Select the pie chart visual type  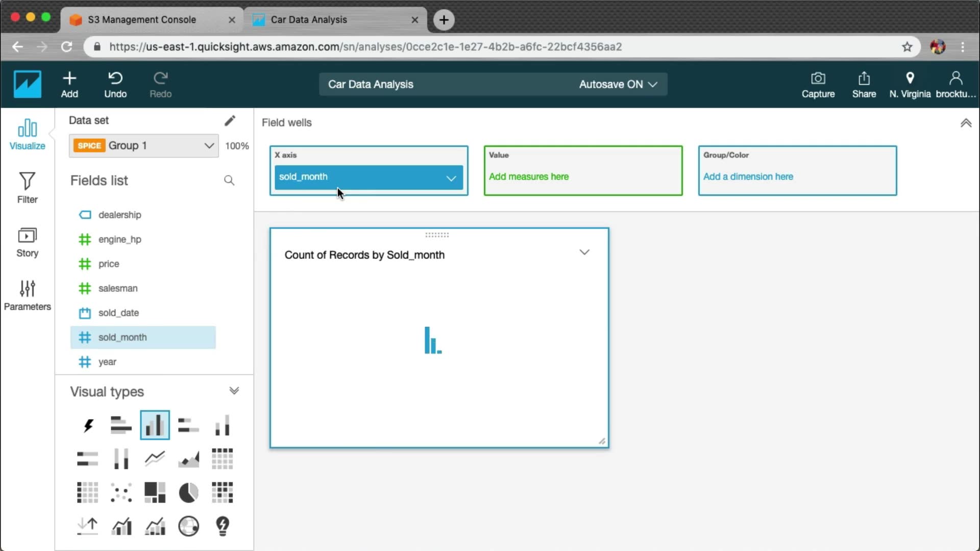pyautogui.click(x=188, y=493)
